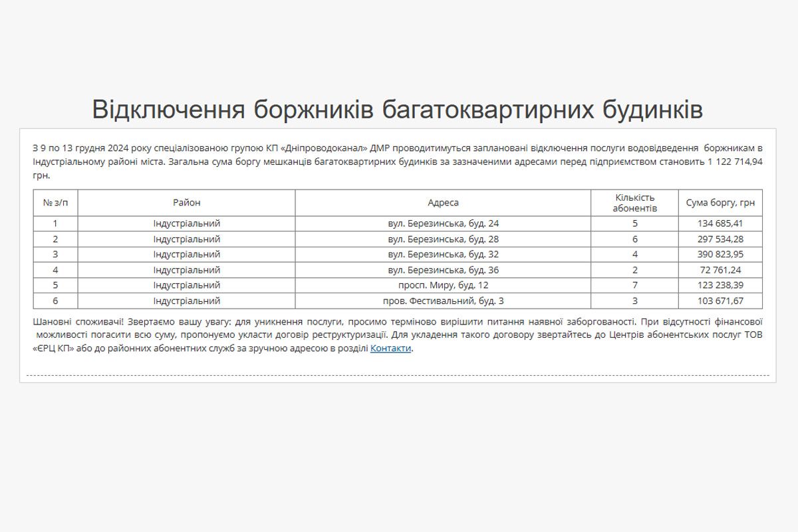Select Індустріальний in the first table row

click(187, 222)
